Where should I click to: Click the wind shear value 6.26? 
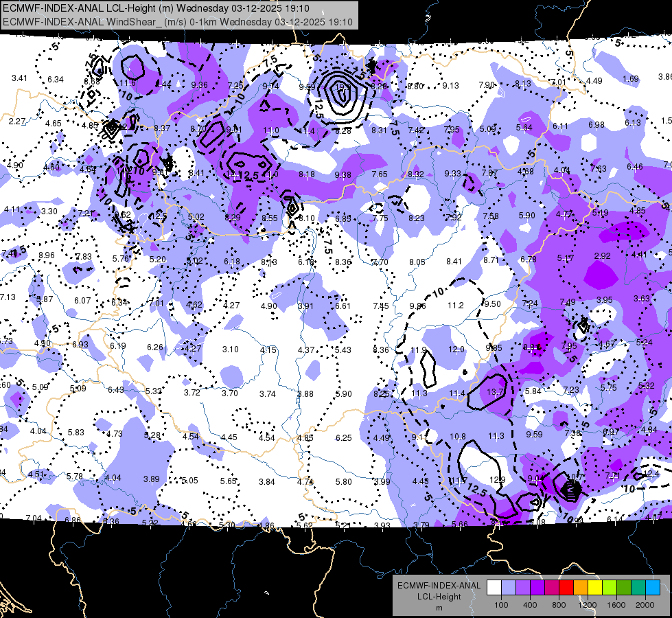point(154,347)
